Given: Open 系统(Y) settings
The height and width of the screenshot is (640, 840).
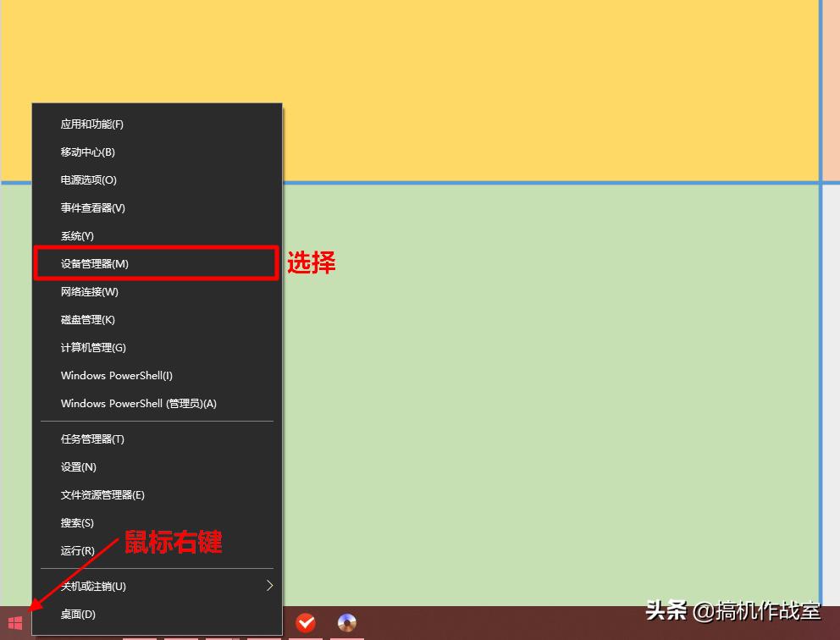Looking at the screenshot, I should click(x=76, y=235).
